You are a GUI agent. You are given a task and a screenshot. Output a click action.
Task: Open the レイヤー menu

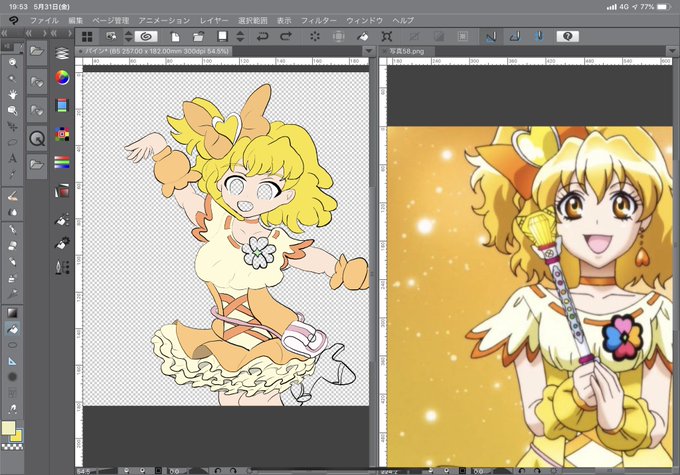[x=214, y=20]
